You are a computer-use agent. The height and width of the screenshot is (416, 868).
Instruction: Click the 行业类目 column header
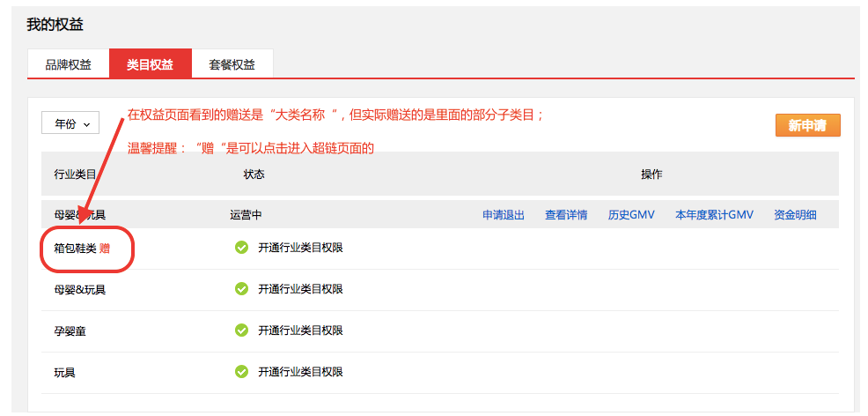75,174
